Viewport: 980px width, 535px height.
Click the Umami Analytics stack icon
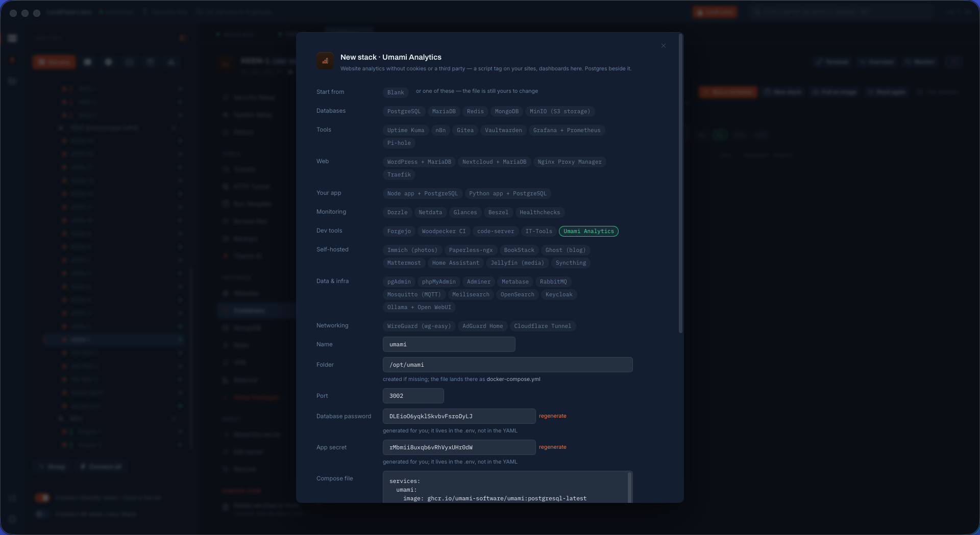pyautogui.click(x=325, y=61)
